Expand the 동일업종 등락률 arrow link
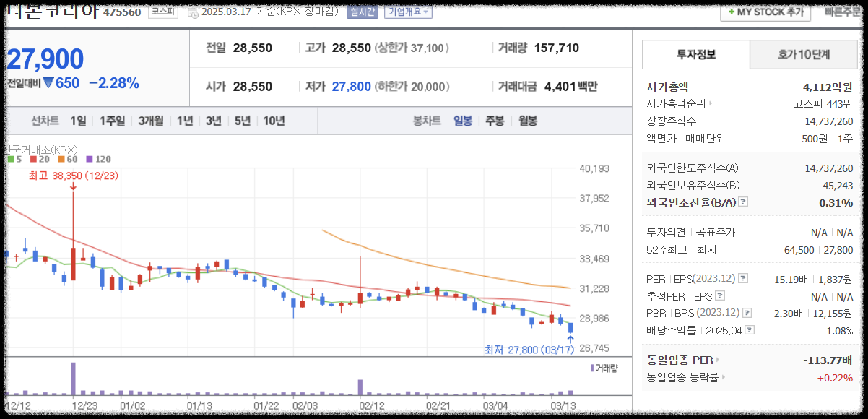The image size is (868, 419). [723, 377]
